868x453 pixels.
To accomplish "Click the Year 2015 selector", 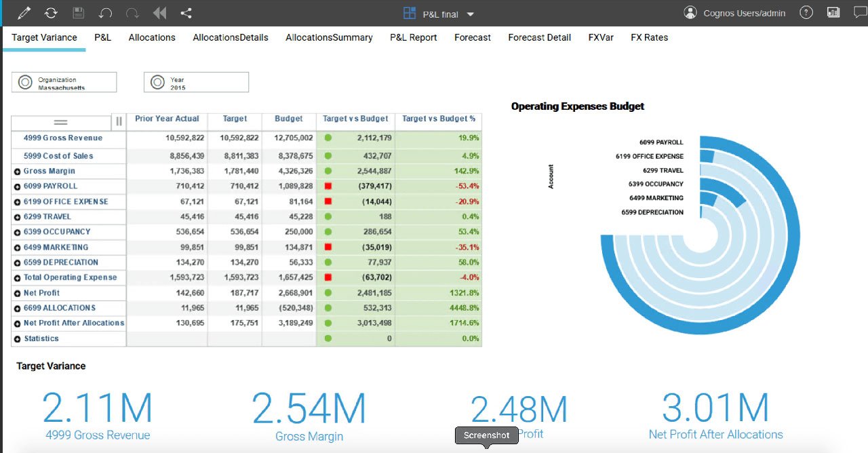I will coord(196,83).
